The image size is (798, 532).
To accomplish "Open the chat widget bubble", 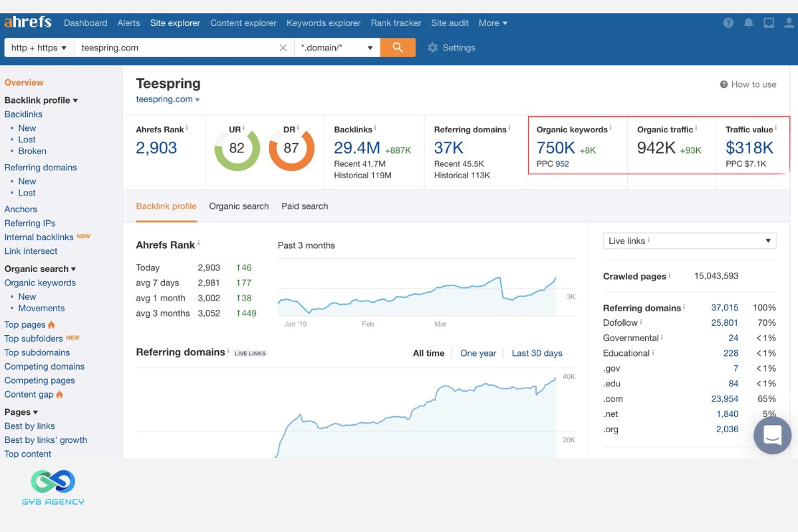I will point(773,436).
